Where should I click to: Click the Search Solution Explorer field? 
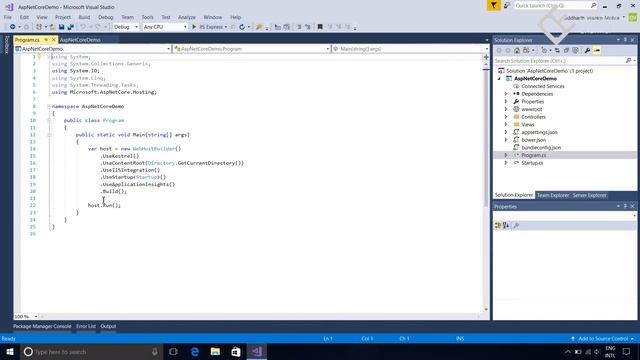(x=564, y=60)
